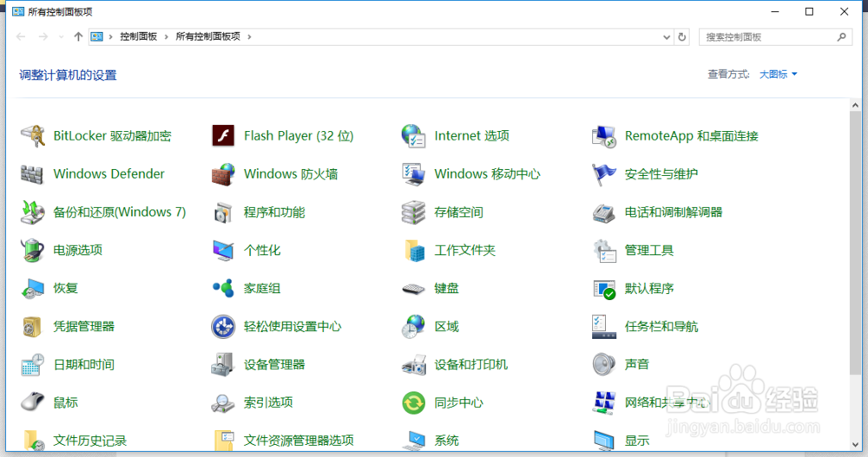
Task: Expand the chevron before 控制面板 breadcrumb
Action: (111, 36)
